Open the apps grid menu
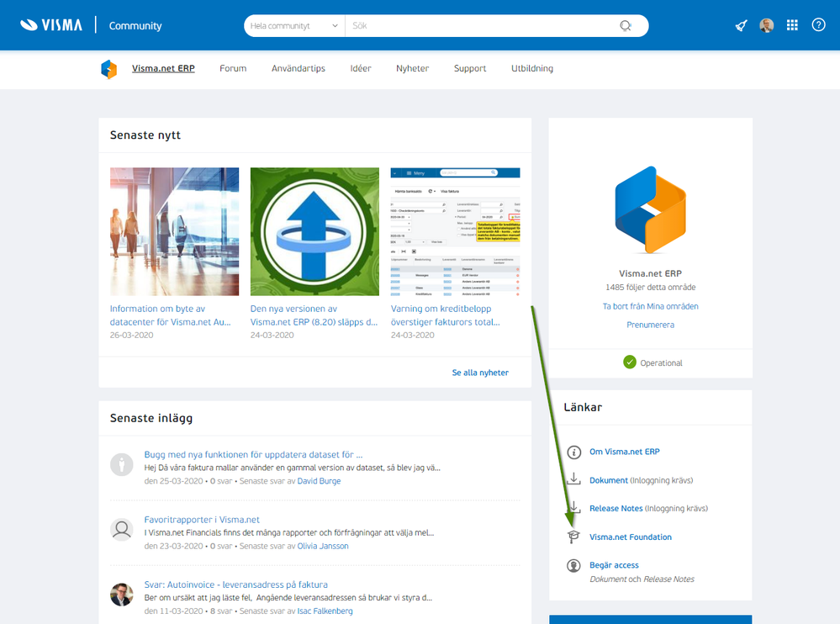Image resolution: width=840 pixels, height=624 pixels. pyautogui.click(x=792, y=25)
